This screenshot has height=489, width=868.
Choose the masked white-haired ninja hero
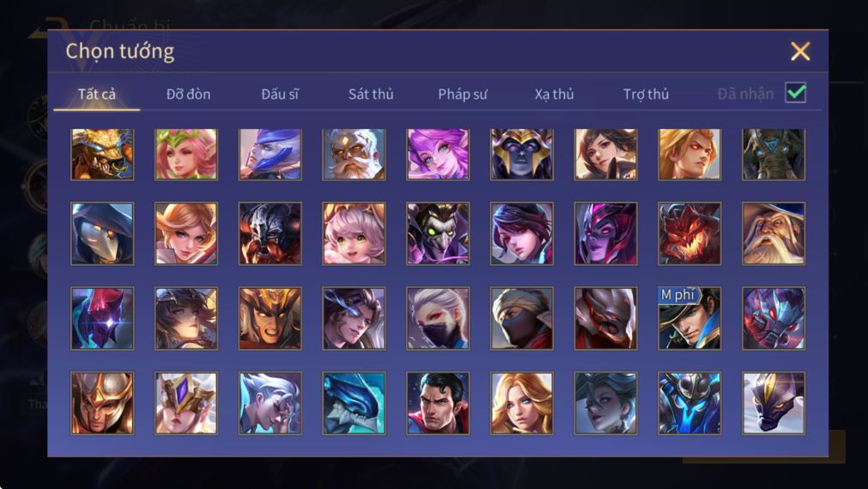438,318
